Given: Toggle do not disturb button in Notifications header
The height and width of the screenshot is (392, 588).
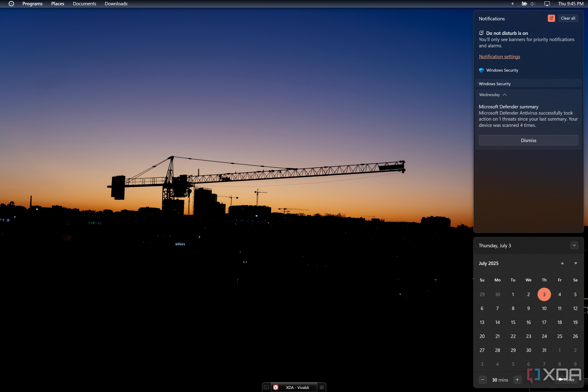Looking at the screenshot, I should [x=551, y=18].
